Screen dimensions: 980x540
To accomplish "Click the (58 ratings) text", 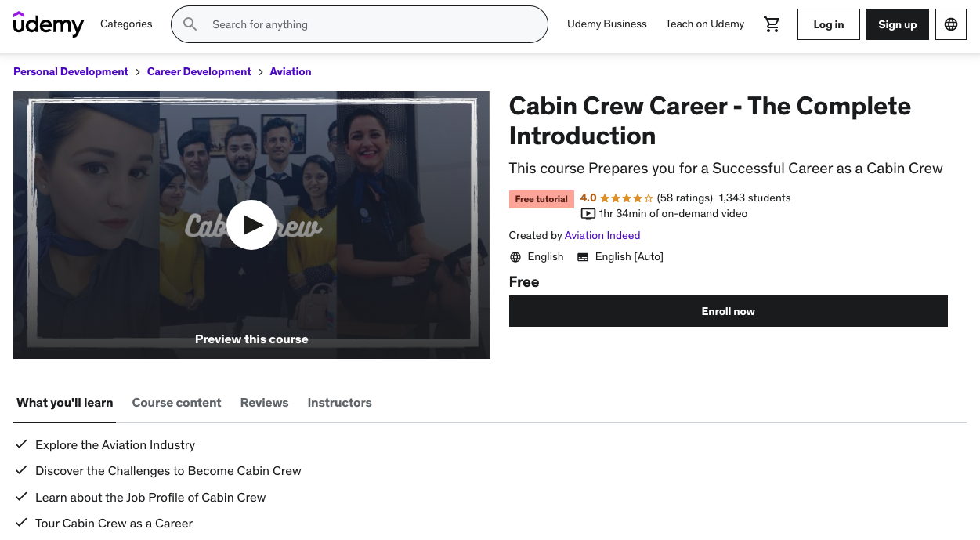I will point(685,198).
